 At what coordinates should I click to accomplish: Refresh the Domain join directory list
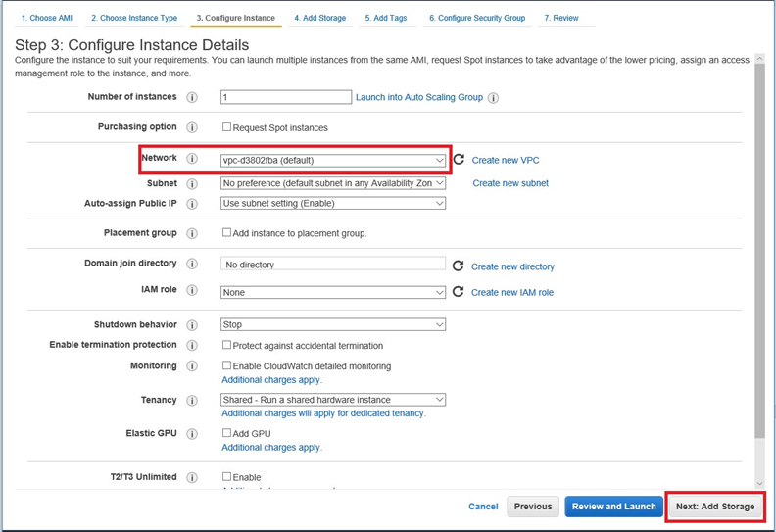click(458, 266)
